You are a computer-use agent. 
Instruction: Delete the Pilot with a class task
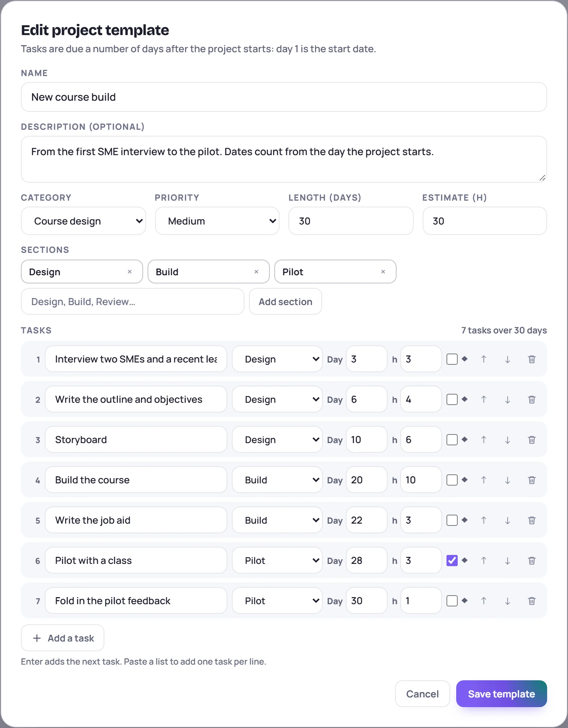click(532, 561)
